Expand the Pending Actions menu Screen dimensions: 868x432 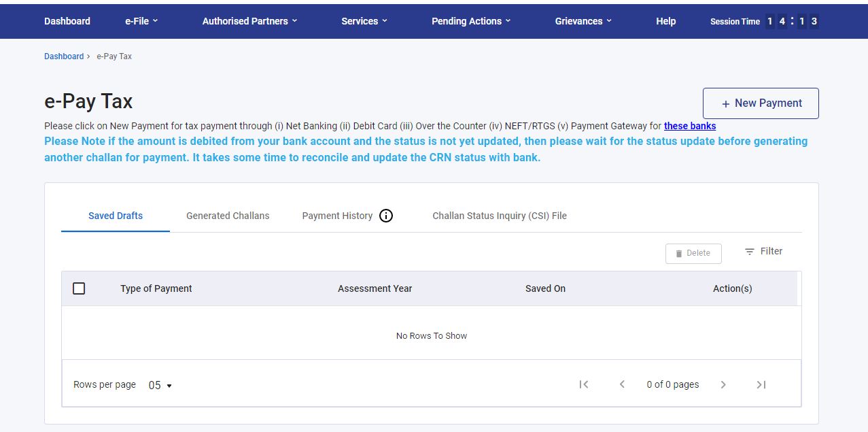click(471, 21)
